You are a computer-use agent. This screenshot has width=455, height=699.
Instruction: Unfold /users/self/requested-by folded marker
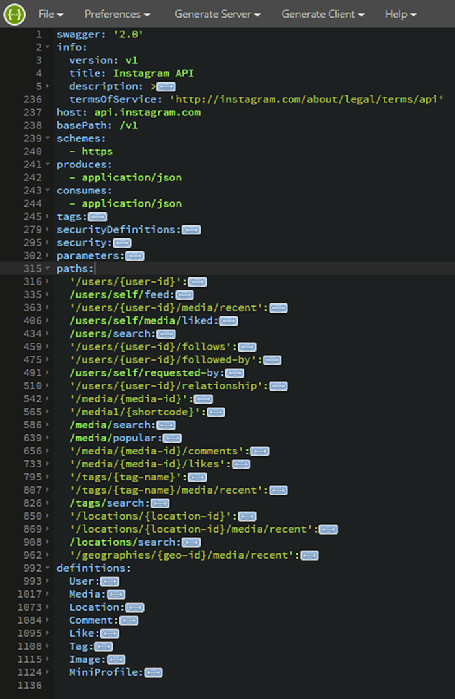(x=235, y=373)
